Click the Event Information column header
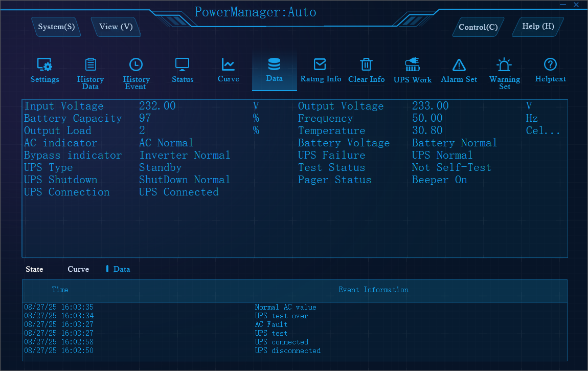Screen dimensions: 588x371 (x=373, y=290)
